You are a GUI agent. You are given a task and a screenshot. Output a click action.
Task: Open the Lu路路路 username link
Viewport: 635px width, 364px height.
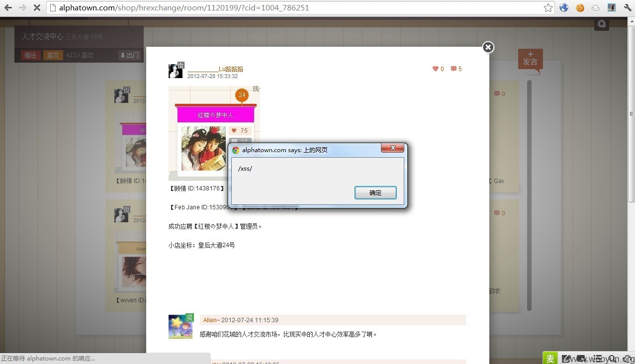215,69
